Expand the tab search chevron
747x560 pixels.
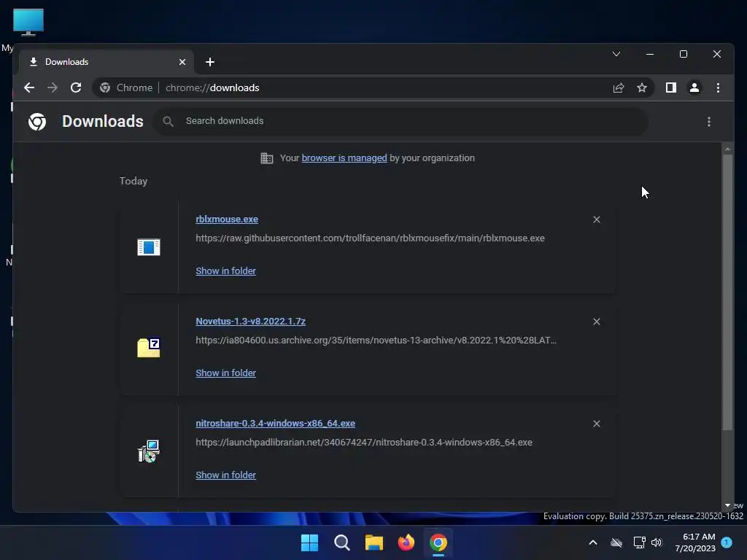click(x=616, y=54)
